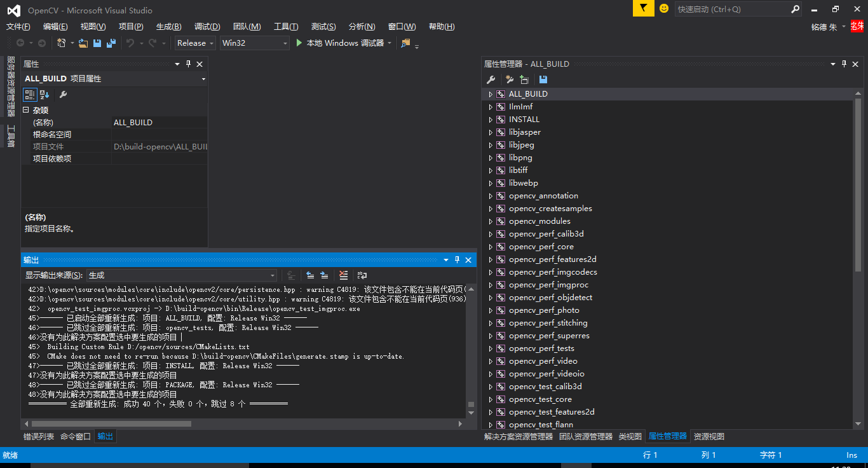Open the 文件(F) menu
The image size is (868, 468).
(x=18, y=27)
